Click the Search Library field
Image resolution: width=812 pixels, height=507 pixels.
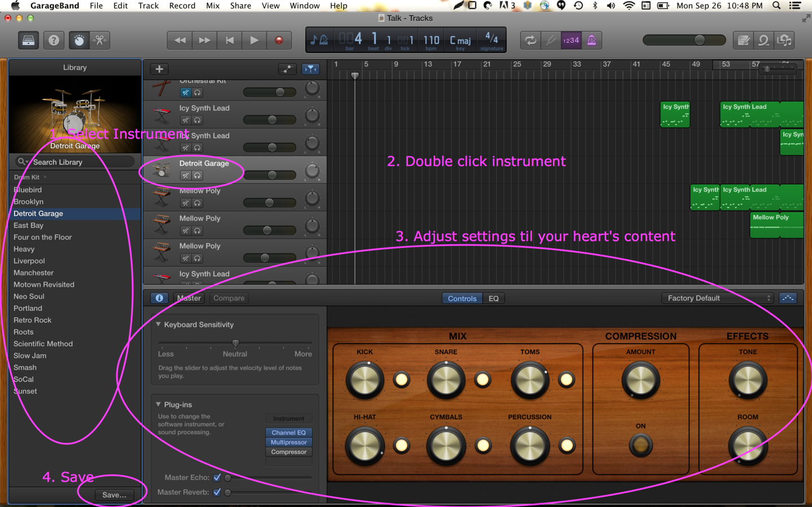pyautogui.click(x=75, y=162)
